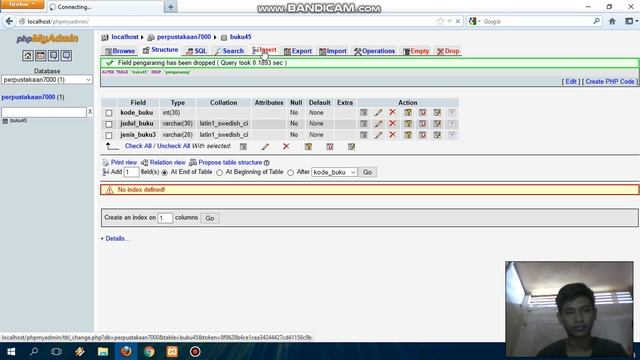Drop the judul_buku field with red X
The height and width of the screenshot is (360, 640).
(x=393, y=124)
